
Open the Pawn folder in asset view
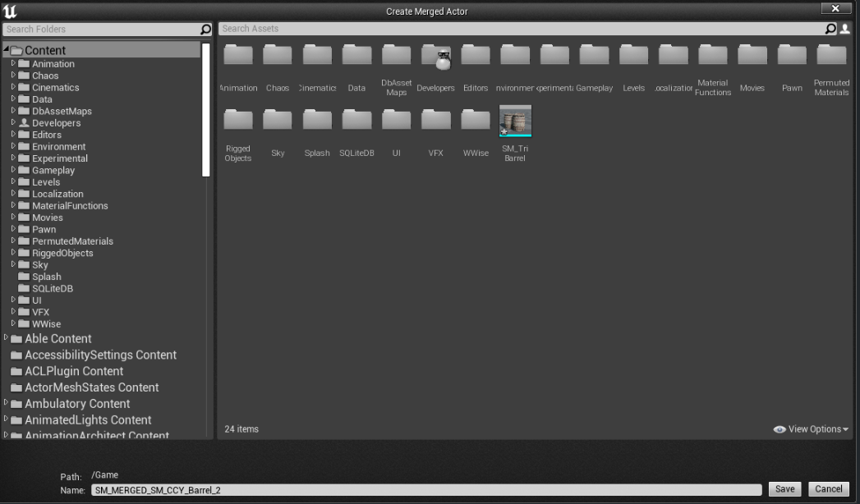point(792,55)
